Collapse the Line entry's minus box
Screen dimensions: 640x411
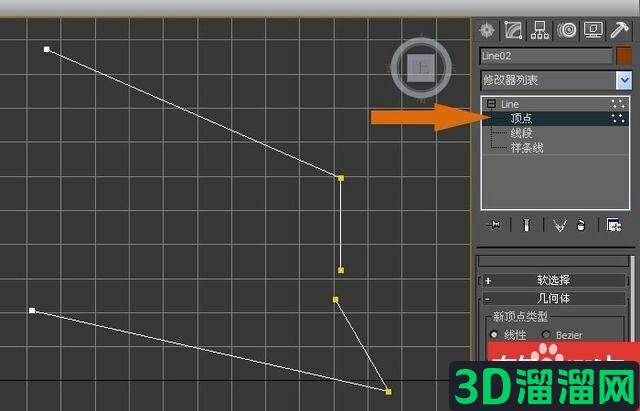click(491, 104)
